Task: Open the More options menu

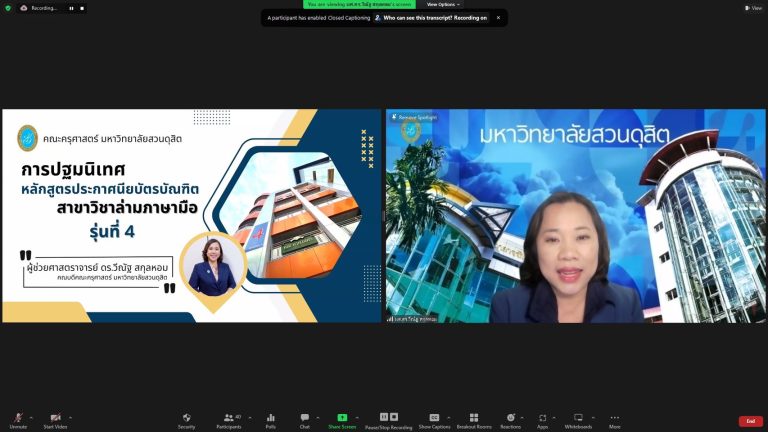Action: click(x=615, y=420)
